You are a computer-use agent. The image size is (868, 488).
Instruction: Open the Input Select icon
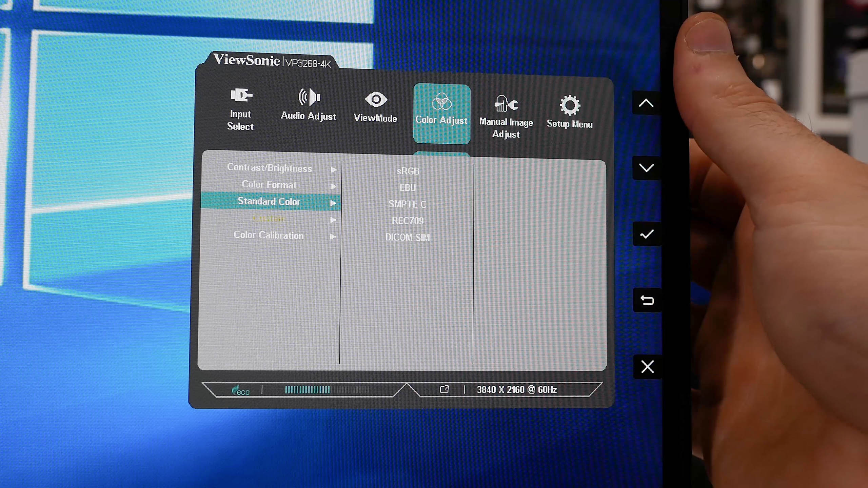pyautogui.click(x=241, y=95)
